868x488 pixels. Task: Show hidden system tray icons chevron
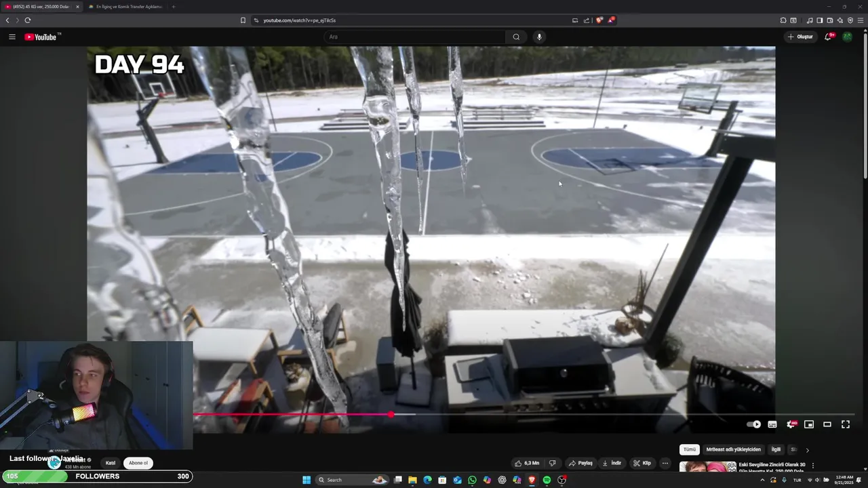(762, 480)
